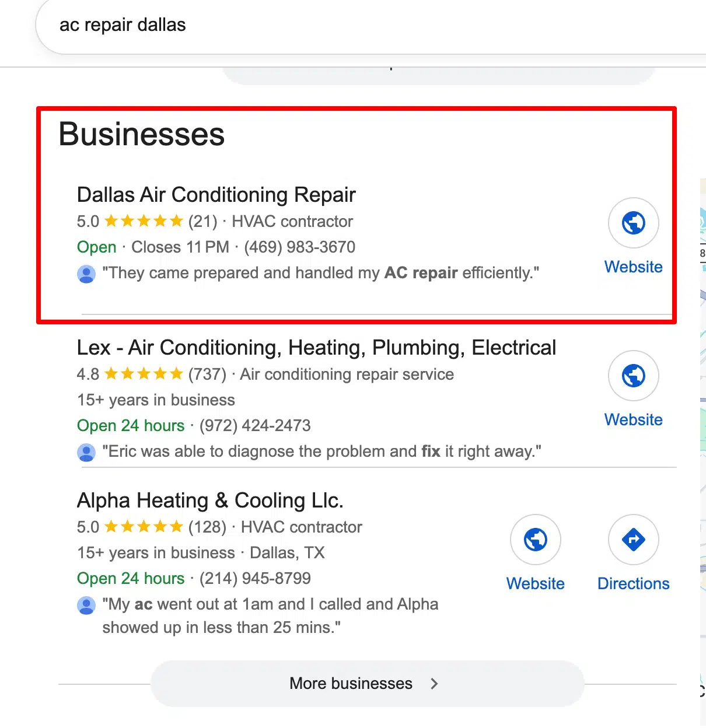Click search box containing ac repair dallas

(x=350, y=26)
